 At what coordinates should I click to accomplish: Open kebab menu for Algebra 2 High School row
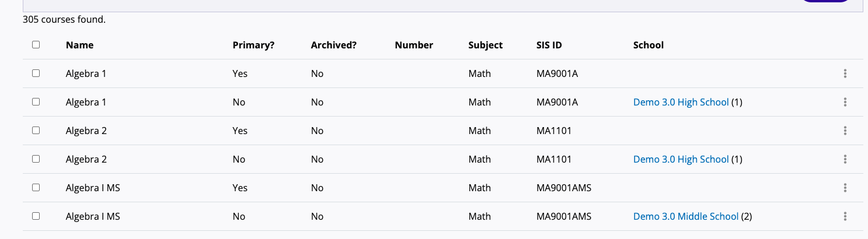[x=845, y=159]
